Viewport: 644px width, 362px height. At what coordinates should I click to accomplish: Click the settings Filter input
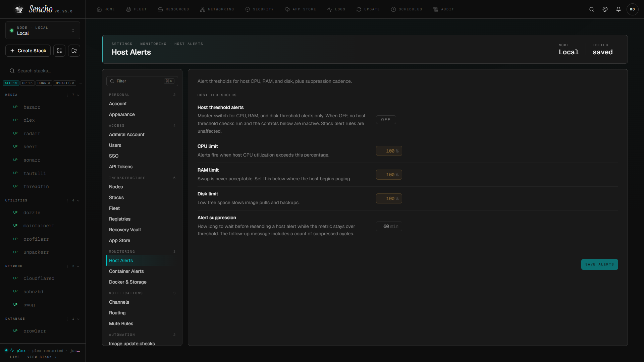click(142, 81)
